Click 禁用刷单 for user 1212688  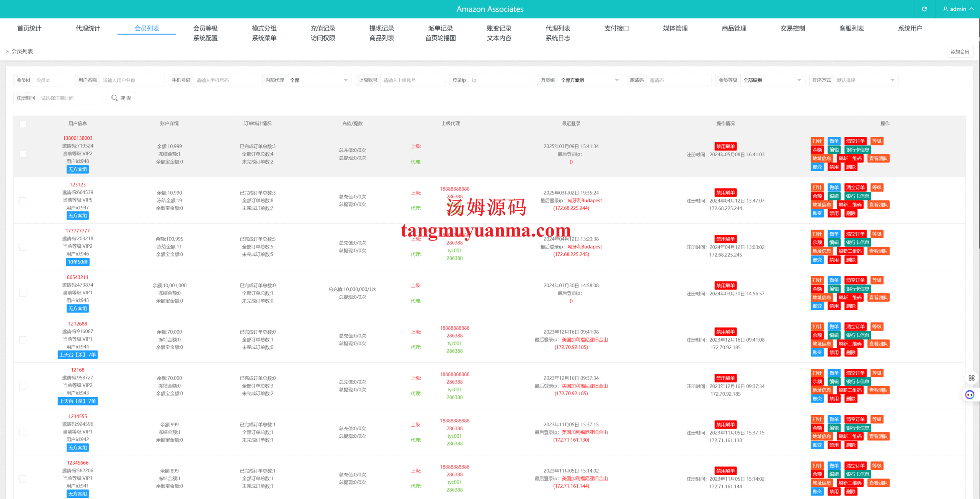[725, 332]
